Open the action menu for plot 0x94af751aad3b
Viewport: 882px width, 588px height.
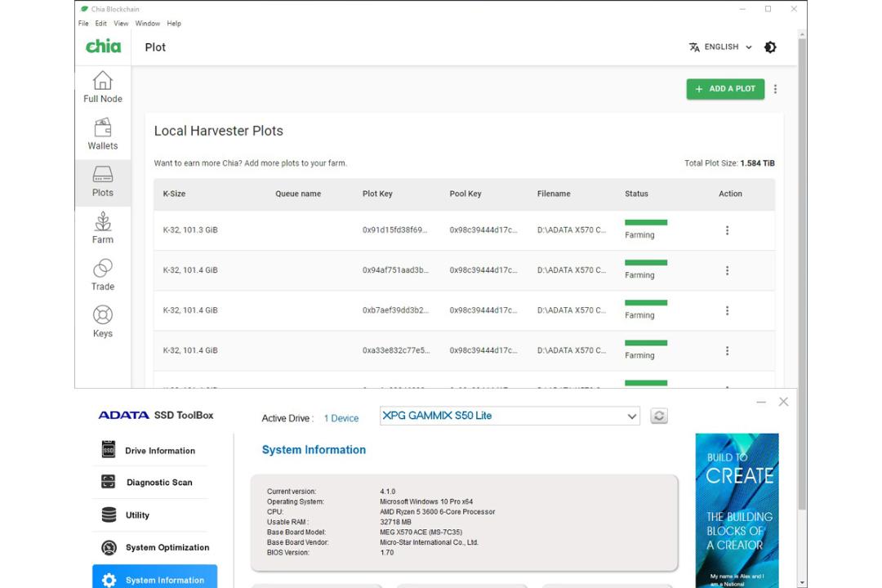coord(728,270)
